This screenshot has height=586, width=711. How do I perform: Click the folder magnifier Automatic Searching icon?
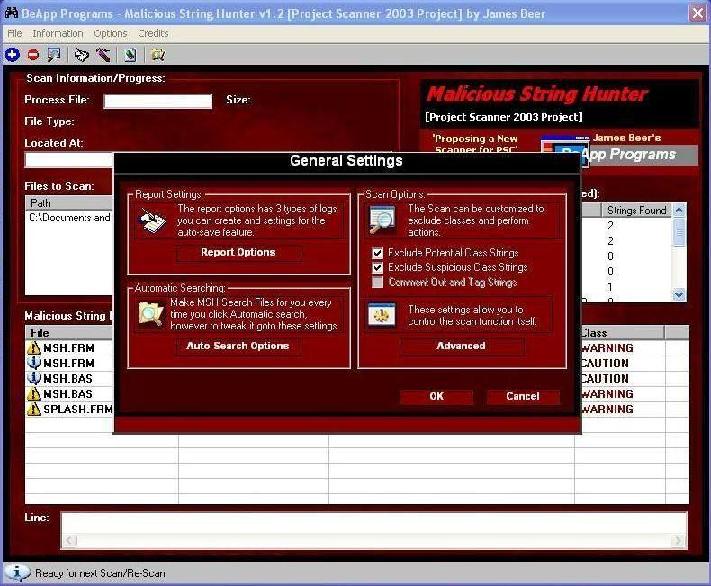coord(152,313)
